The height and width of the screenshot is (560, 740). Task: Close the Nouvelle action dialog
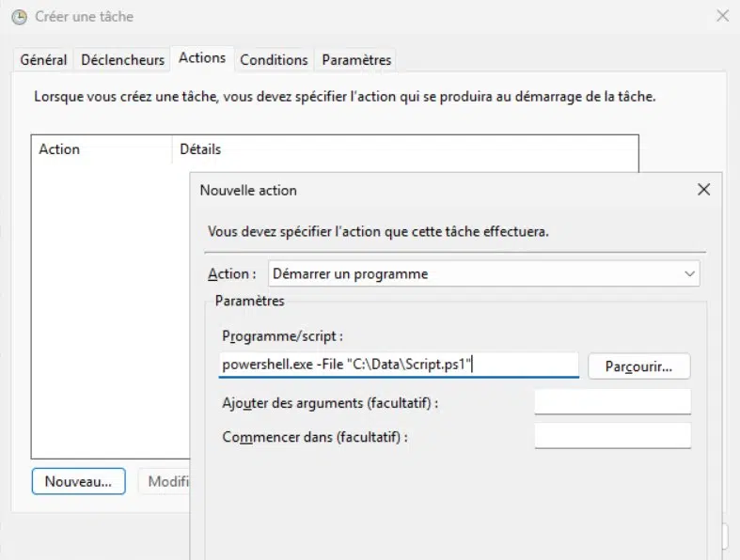click(703, 190)
